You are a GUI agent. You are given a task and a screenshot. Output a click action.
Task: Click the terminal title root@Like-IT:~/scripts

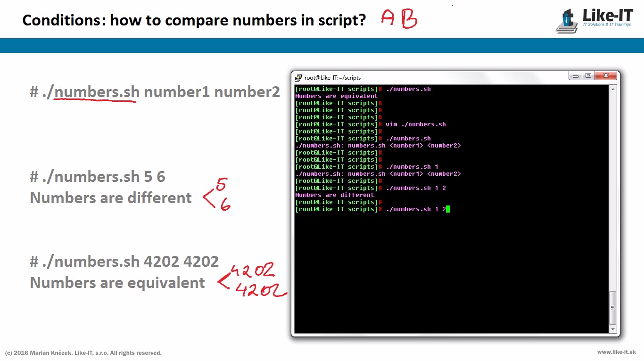click(333, 78)
